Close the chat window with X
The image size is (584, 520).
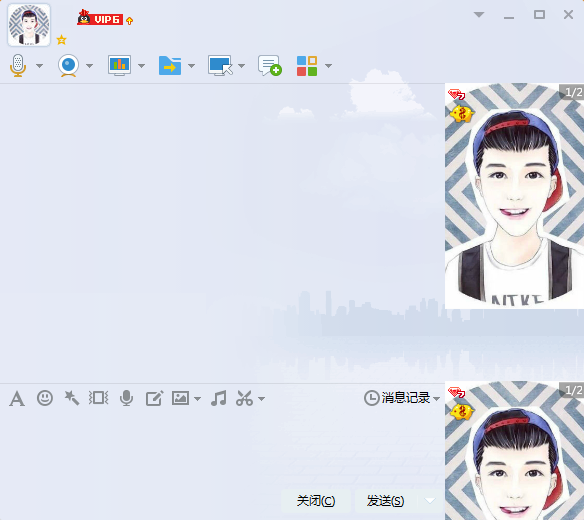click(568, 15)
